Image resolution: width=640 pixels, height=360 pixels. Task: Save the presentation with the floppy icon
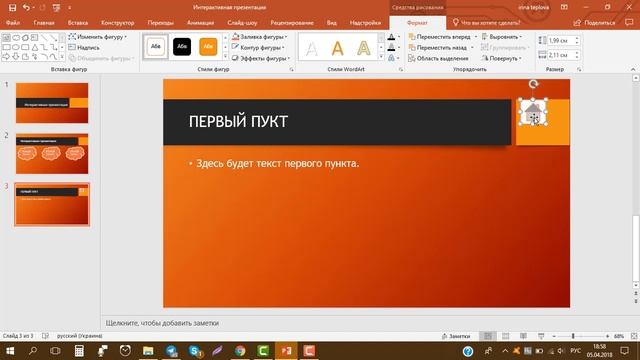pyautogui.click(x=12, y=7)
